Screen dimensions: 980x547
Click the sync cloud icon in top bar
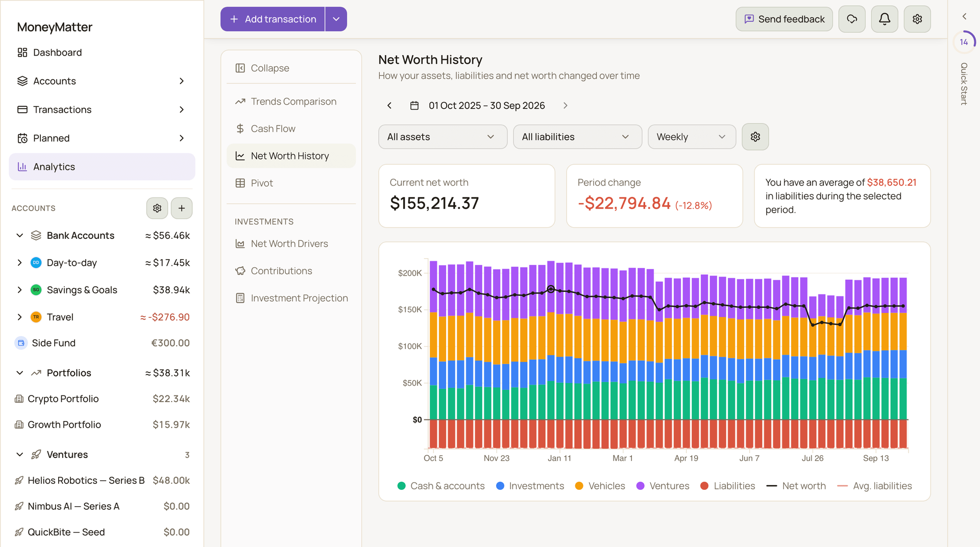coord(852,19)
